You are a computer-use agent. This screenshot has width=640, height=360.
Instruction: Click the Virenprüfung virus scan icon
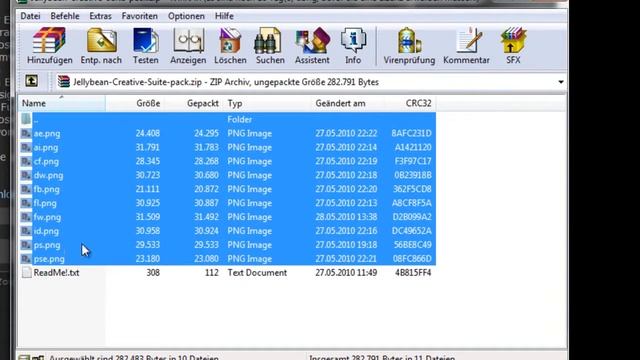click(409, 41)
